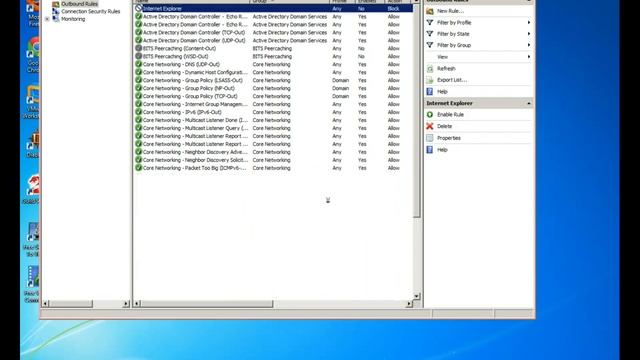Click Multicast Listener Done rule icon
This screenshot has width=640, height=360.
(x=138, y=120)
